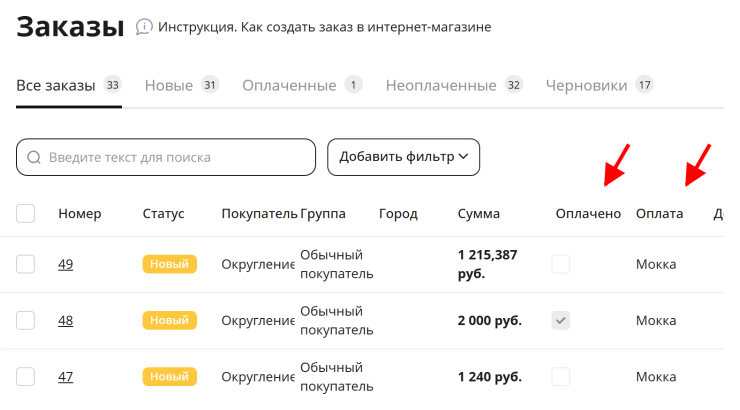Click the 17 count badge on Черновики

click(x=644, y=85)
